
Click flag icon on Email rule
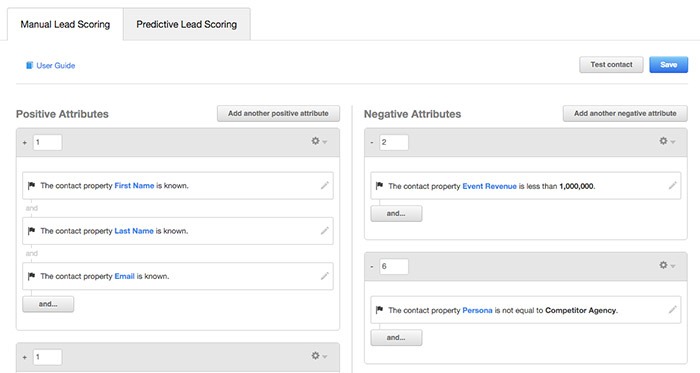point(31,276)
